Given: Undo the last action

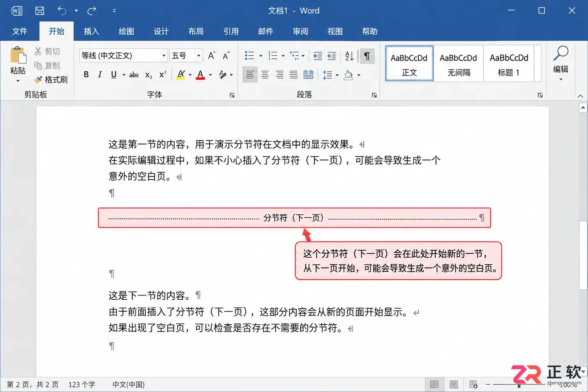Looking at the screenshot, I should coord(62,11).
